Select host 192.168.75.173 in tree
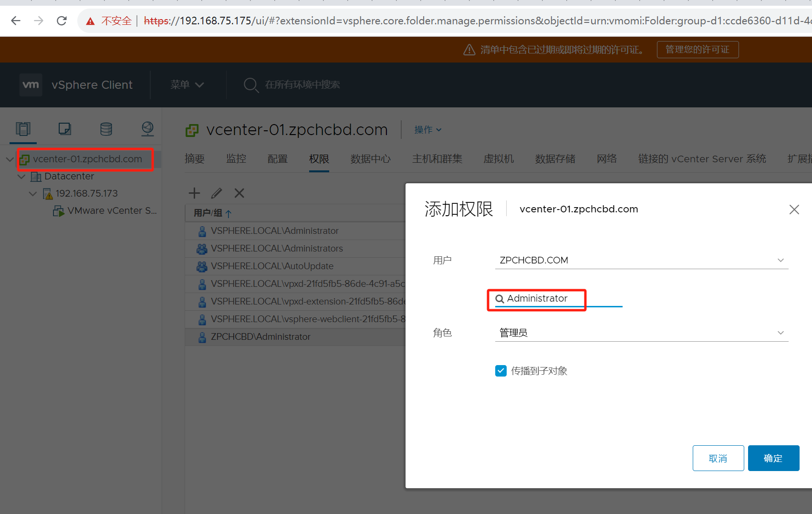The width and height of the screenshot is (812, 514). [86, 194]
